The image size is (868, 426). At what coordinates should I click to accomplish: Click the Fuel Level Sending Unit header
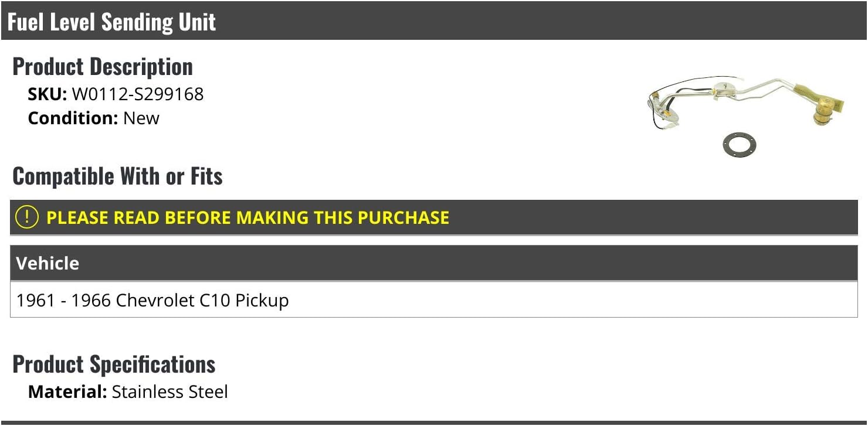(111, 22)
